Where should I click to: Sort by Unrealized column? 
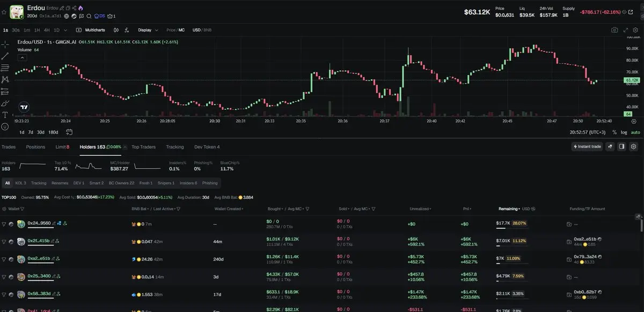click(421, 209)
